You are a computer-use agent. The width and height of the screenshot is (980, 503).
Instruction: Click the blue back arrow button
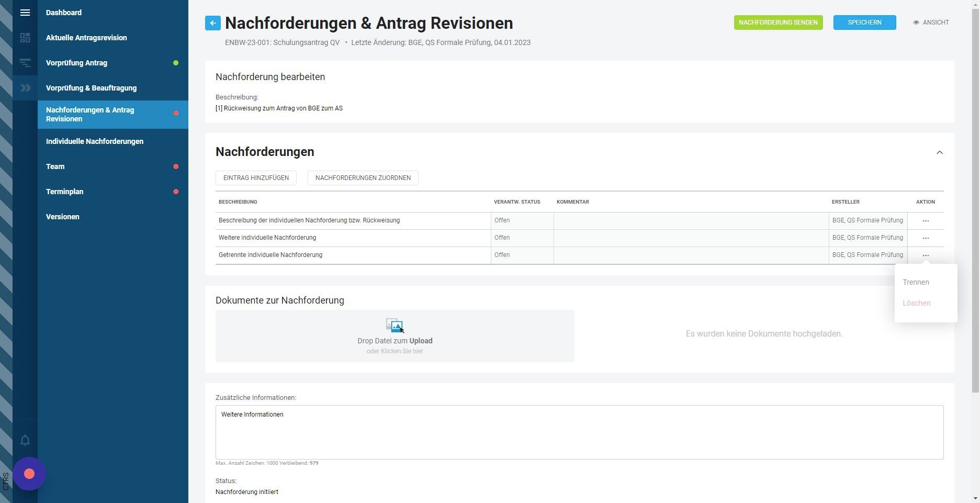pyautogui.click(x=213, y=23)
